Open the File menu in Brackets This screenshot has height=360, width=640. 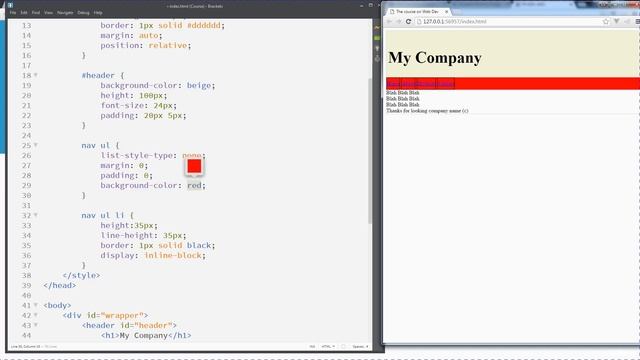[13, 13]
